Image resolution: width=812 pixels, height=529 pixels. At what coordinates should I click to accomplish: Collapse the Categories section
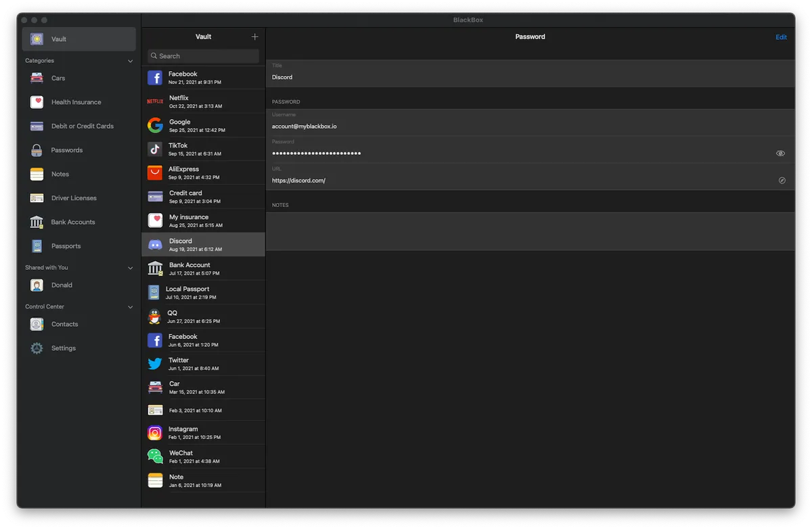[129, 60]
